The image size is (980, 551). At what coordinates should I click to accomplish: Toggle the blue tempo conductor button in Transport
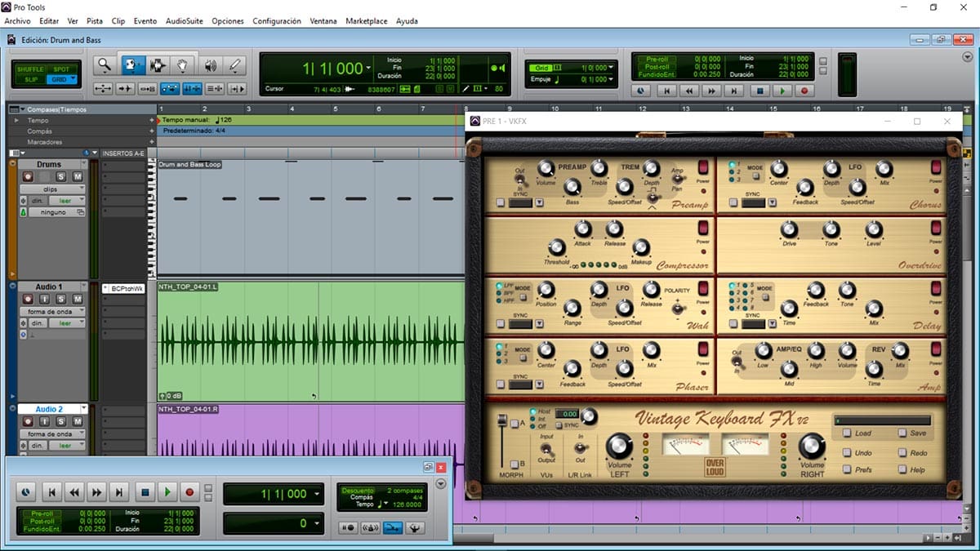[x=393, y=528]
